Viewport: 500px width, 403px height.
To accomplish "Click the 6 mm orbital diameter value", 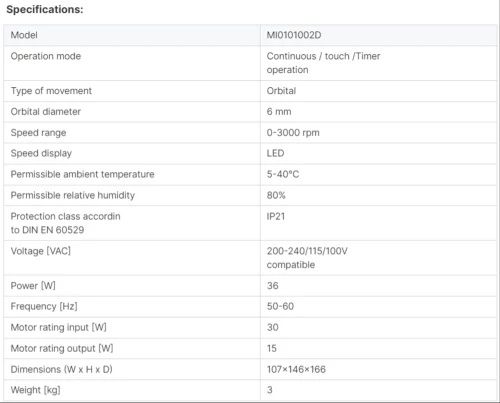I will [x=279, y=112].
